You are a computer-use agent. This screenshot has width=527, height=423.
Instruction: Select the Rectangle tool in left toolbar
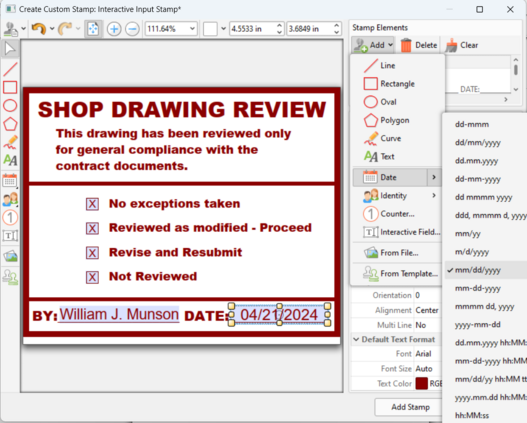point(10,87)
